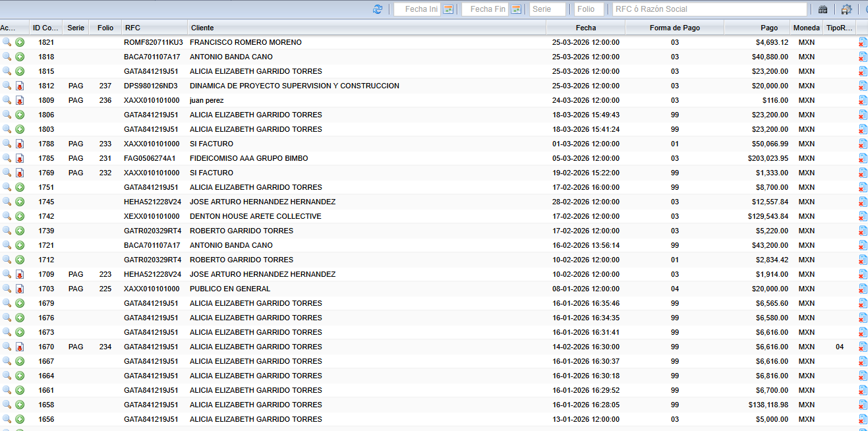Click green plus icon for payment 1739
Image resolution: width=868 pixels, height=431 pixels.
tap(20, 231)
